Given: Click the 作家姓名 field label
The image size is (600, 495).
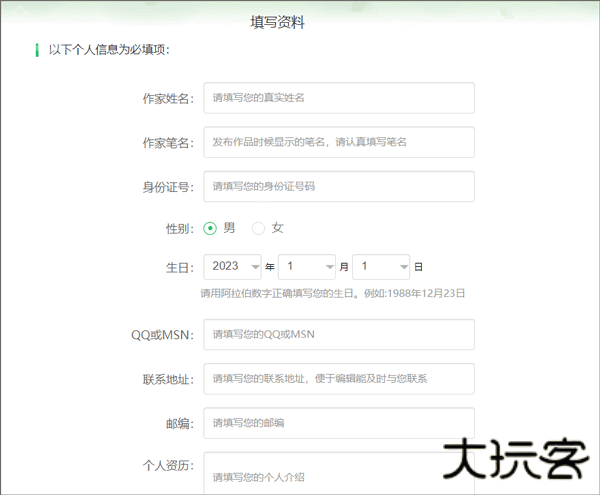Looking at the screenshot, I should tap(167, 99).
